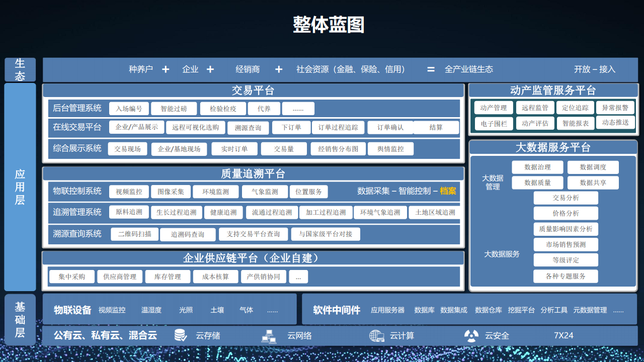Click the 集中采购 box
The width and height of the screenshot is (644, 362).
pyautogui.click(x=71, y=277)
